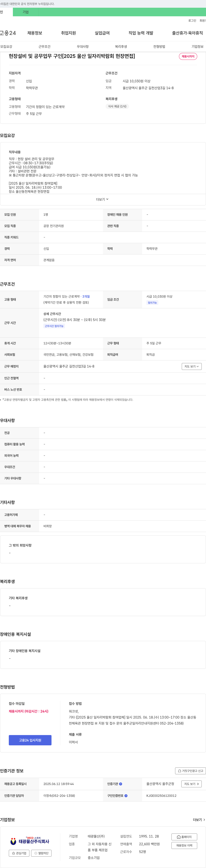Click the 22,600 백만원 sales value
Viewport: 206px width, 868px height.
tap(149, 844)
